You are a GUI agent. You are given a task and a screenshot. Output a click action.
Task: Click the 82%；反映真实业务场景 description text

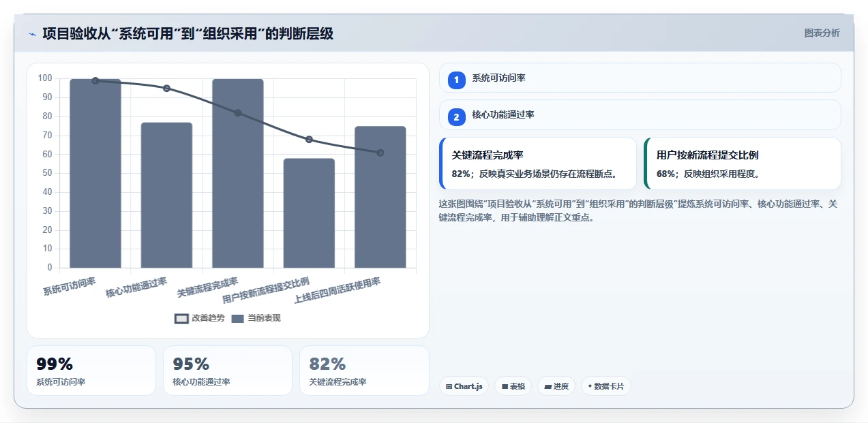click(535, 174)
